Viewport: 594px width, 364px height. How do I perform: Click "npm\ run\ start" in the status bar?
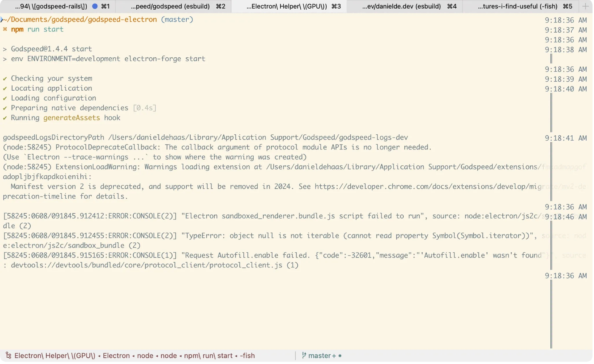tap(208, 356)
